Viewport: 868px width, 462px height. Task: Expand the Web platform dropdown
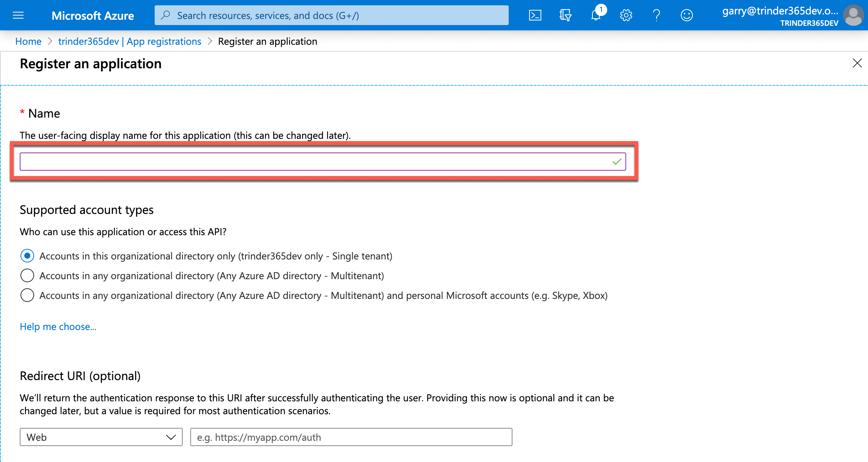coord(101,437)
